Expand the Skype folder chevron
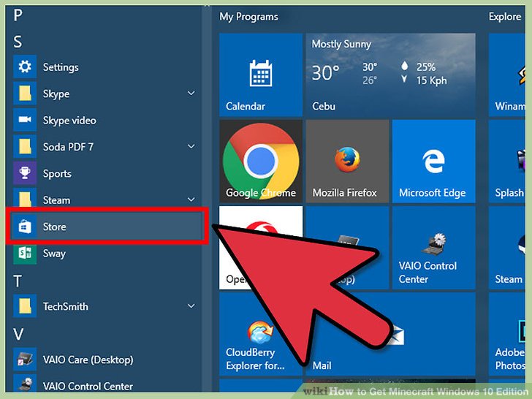The image size is (532, 399). point(191,93)
